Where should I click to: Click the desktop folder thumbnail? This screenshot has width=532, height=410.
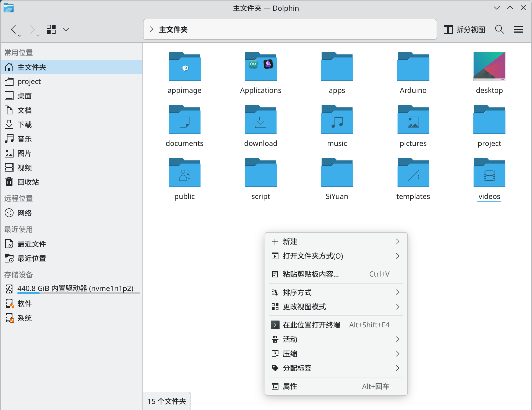point(489,67)
